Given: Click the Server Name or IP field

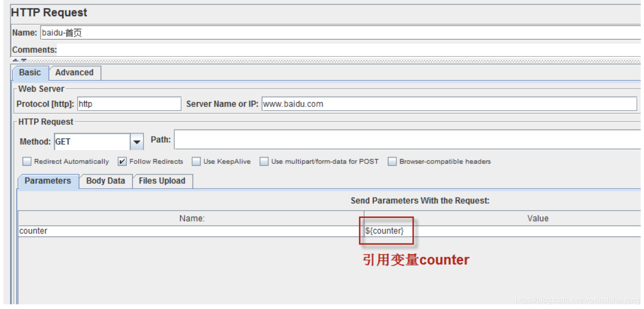Looking at the screenshot, I should click(x=449, y=104).
